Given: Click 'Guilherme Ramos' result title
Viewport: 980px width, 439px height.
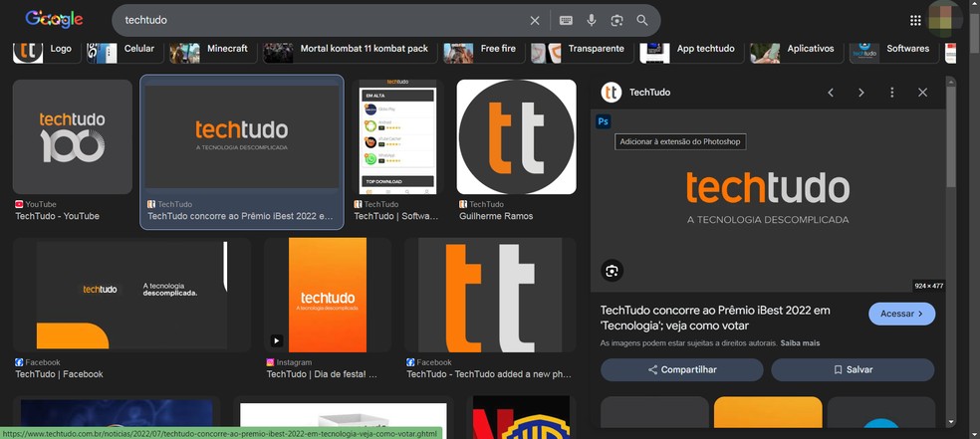Looking at the screenshot, I should tap(496, 216).
